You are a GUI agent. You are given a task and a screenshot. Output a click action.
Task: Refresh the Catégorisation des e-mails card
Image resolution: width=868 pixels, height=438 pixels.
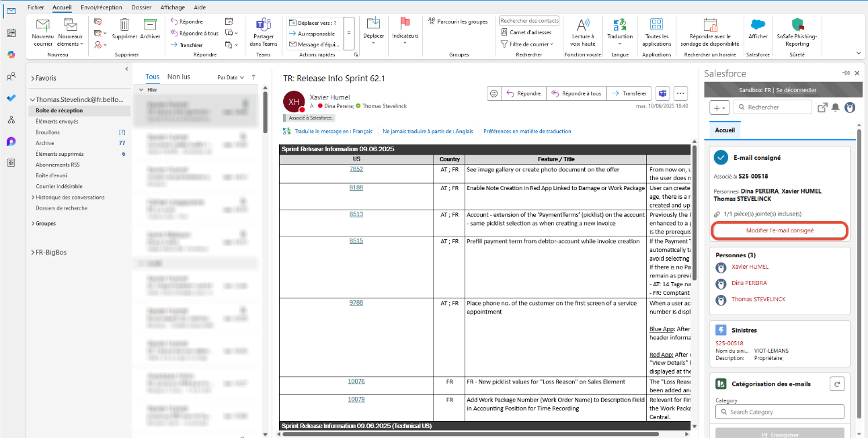point(837,384)
